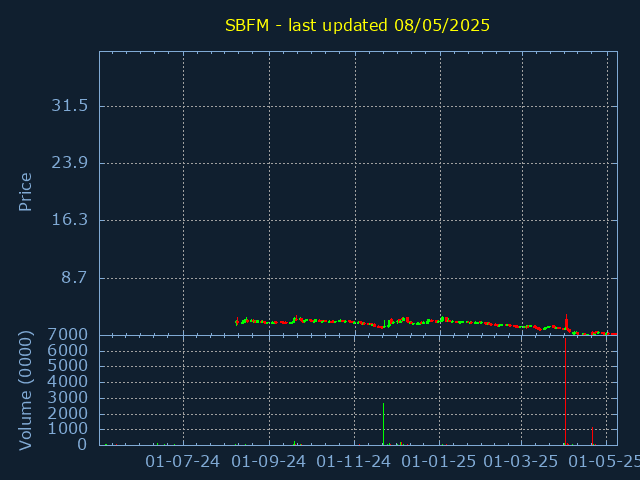The width and height of the screenshot is (640, 480).
Task: Click the smaller red volume bar before 01-05-25
Action: pyautogui.click(x=592, y=436)
